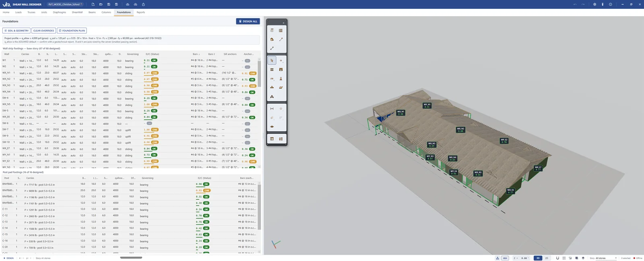Open the Home tab
The height and width of the screenshot is (261, 644).
pyautogui.click(x=6, y=12)
